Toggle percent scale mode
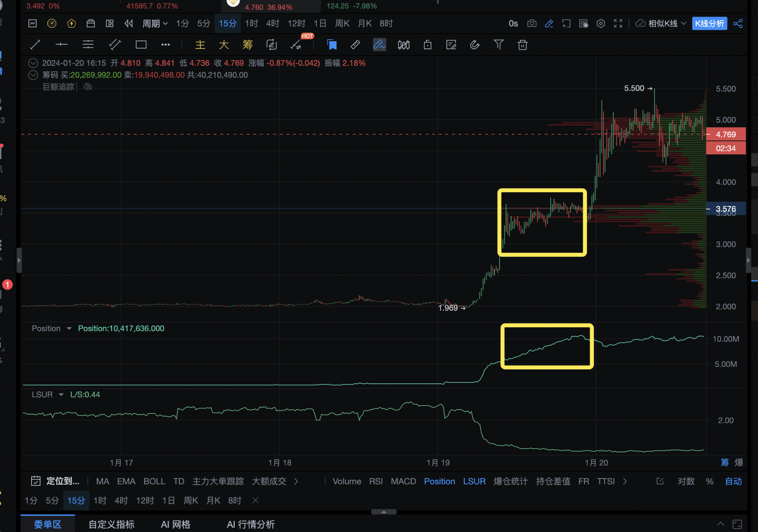This screenshot has height=532, width=758. point(709,481)
